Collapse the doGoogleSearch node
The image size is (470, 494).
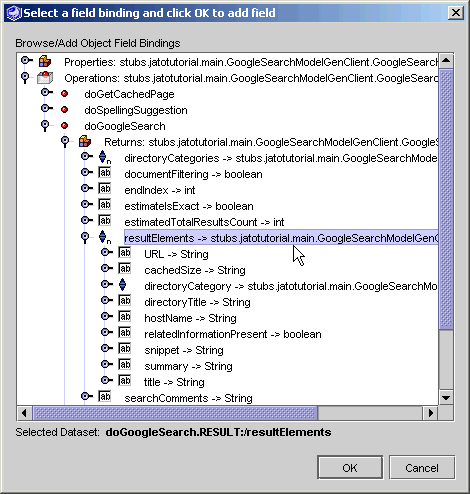click(45, 125)
